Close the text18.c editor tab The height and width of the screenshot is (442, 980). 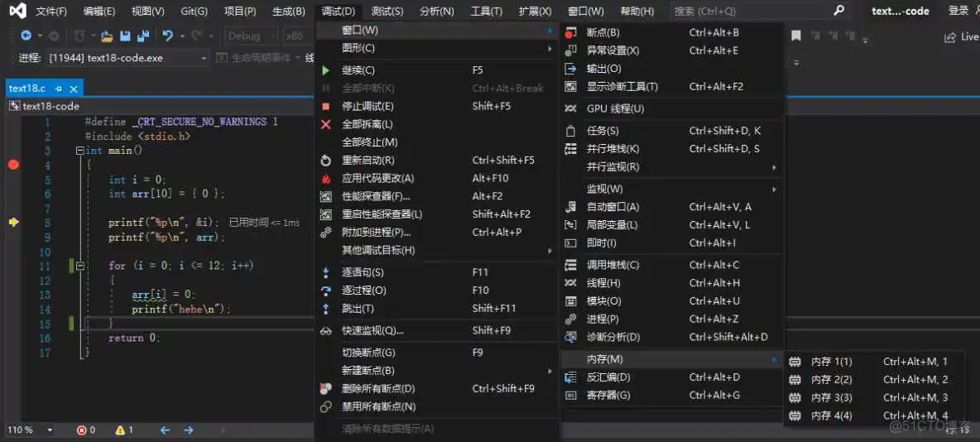coord(74,89)
